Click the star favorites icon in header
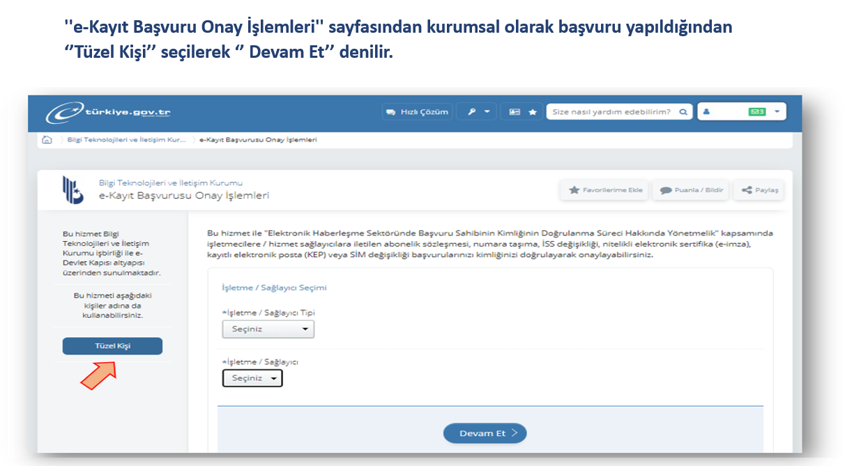Image resolution: width=868 pixels, height=466 pixels. point(533,112)
